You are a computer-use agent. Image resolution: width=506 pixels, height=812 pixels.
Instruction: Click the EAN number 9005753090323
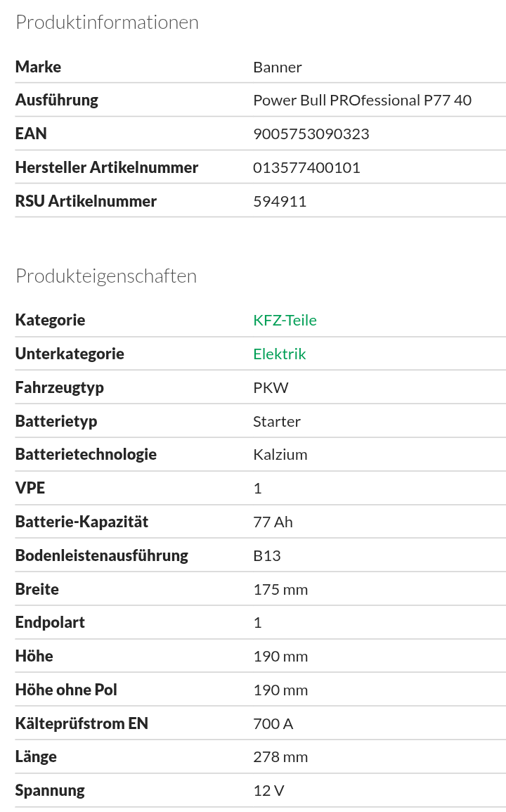click(x=311, y=134)
